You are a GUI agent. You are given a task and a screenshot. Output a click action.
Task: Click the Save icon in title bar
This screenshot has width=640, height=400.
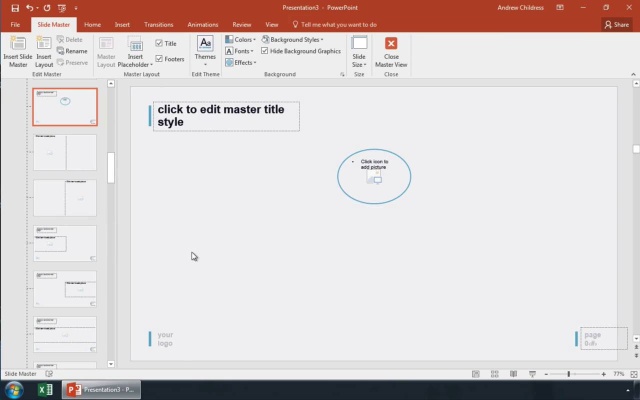(15, 8)
